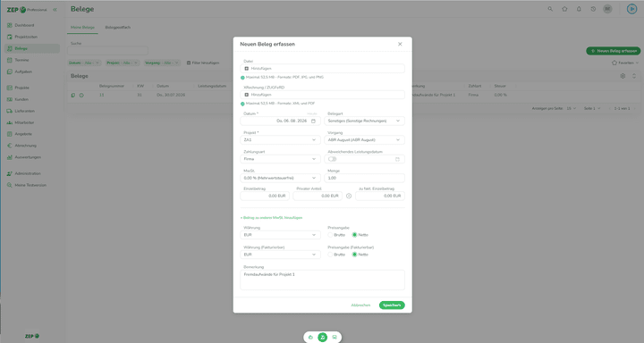644x343 pixels.
Task: Switch to Meine Belege tab
Action: coord(82,28)
